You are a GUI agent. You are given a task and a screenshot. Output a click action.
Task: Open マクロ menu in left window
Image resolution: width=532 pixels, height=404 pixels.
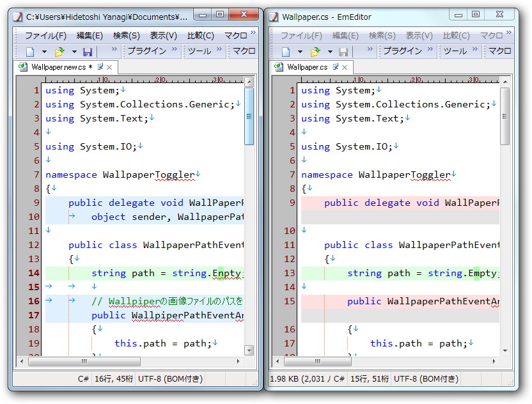click(236, 36)
